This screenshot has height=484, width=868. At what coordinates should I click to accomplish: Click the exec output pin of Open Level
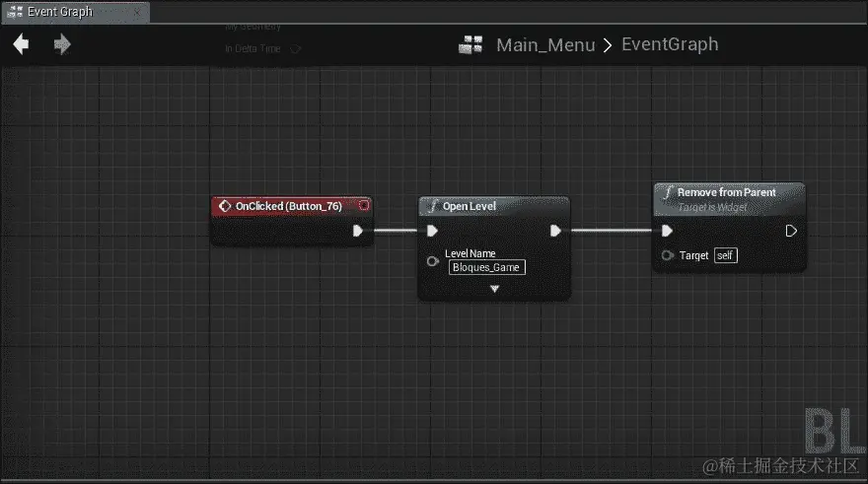pos(555,231)
